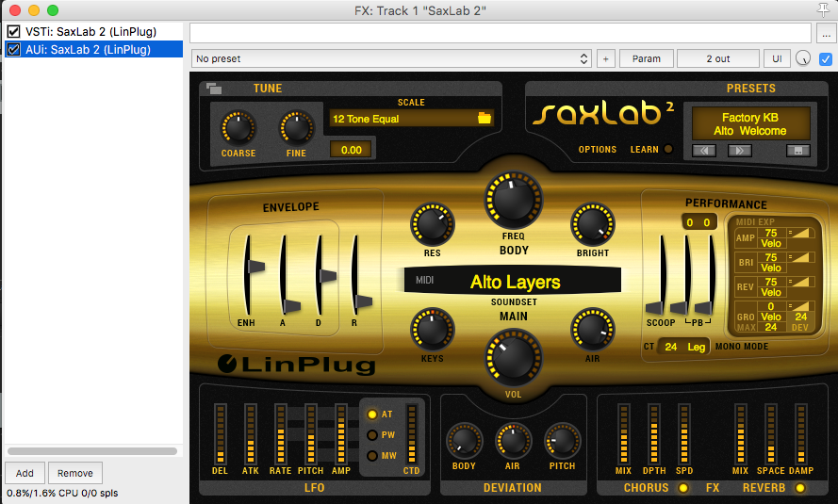Open the REV Velo source selector
Viewport: 838px width, 504px height.
pos(771,293)
